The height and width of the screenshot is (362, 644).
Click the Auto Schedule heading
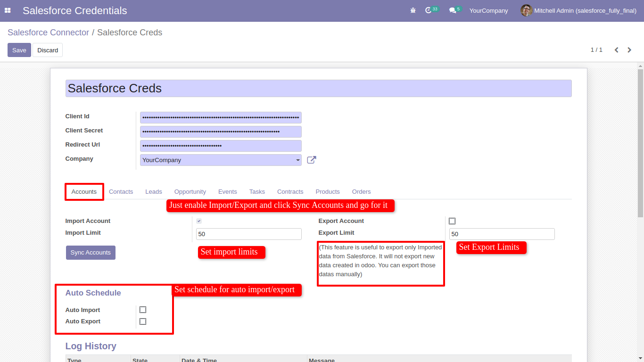tap(93, 293)
